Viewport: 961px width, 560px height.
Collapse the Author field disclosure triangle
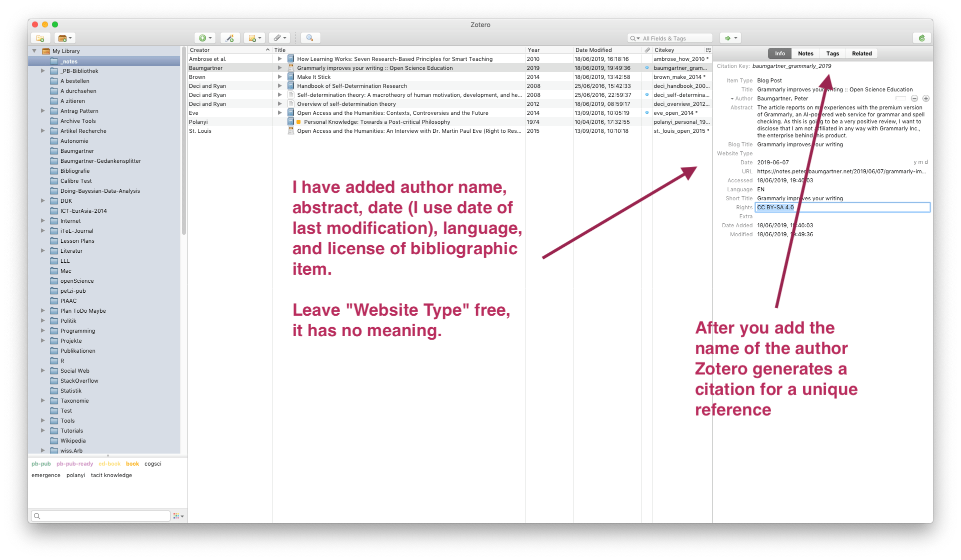(731, 98)
